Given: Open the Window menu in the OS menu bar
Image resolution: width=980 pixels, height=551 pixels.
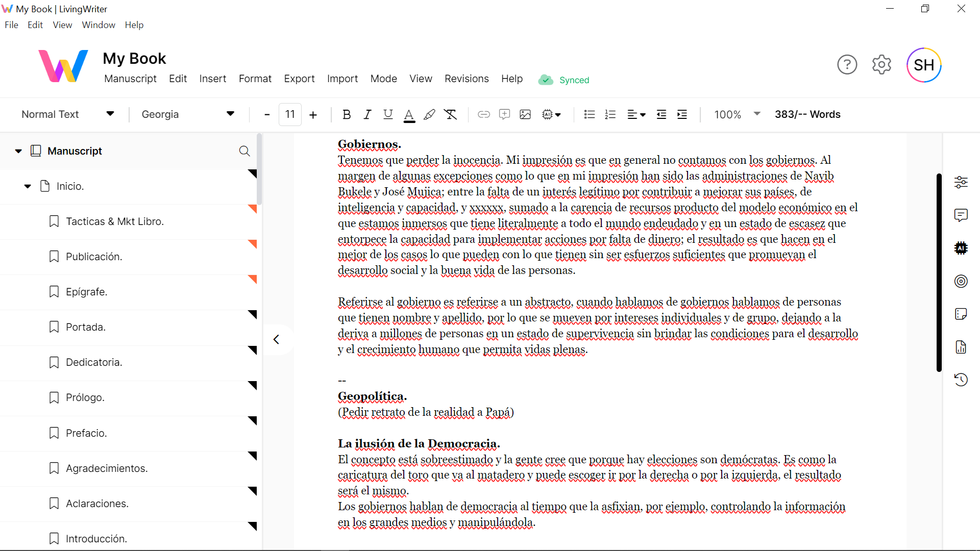Looking at the screenshot, I should (99, 25).
